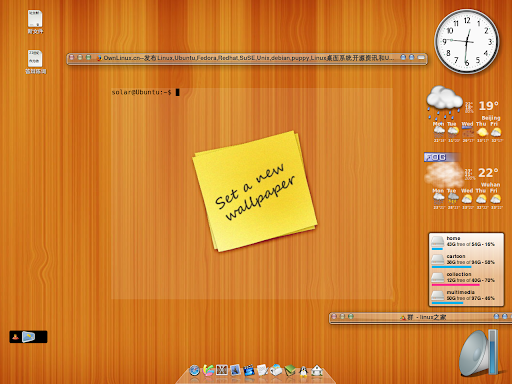Click the blue volume level bar beside speaker

[493, 352]
